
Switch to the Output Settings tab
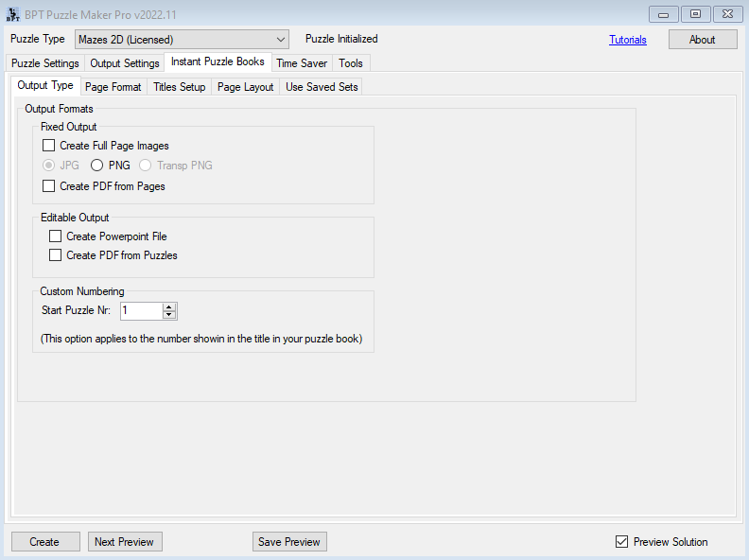pyautogui.click(x=125, y=63)
